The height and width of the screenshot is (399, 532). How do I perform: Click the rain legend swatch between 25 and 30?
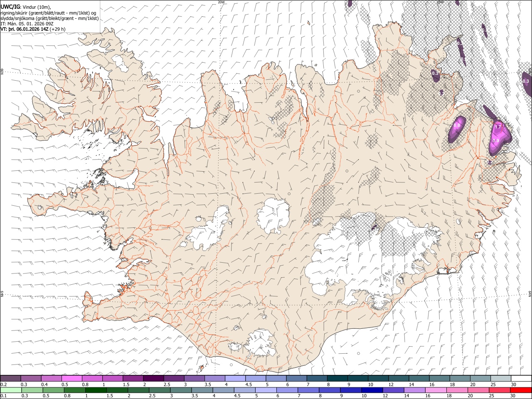(499, 390)
